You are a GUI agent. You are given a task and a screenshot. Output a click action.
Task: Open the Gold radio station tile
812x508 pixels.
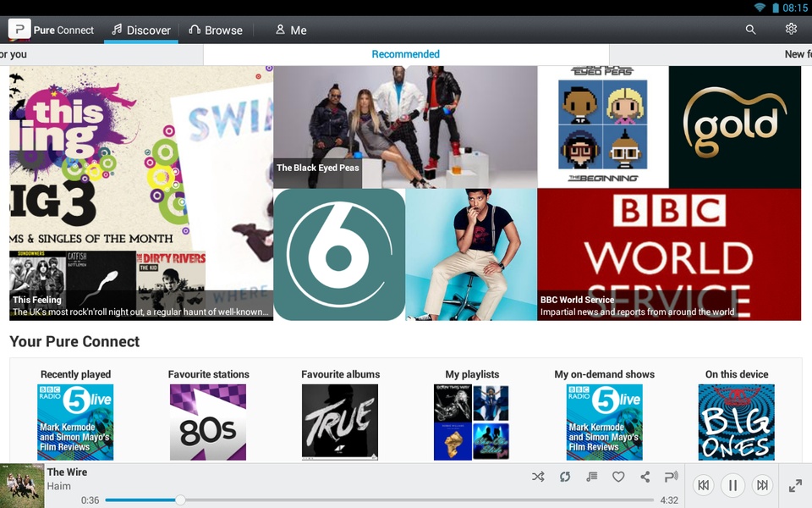[x=735, y=127]
